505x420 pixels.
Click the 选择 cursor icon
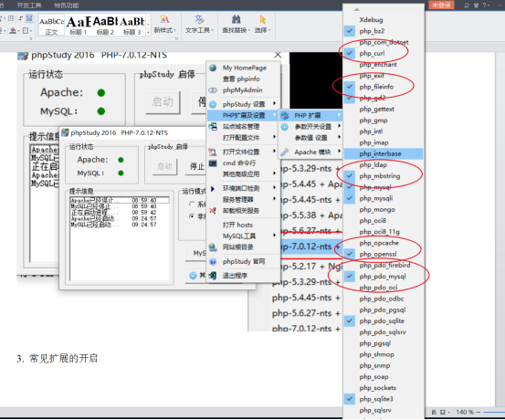coord(262,20)
